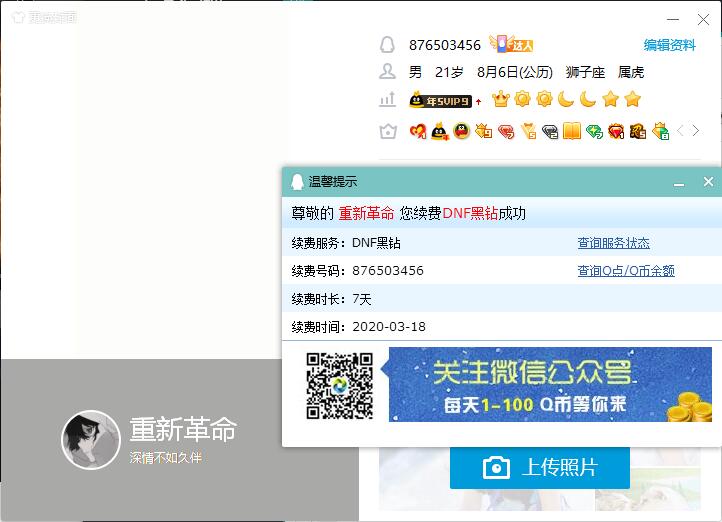Minimize the profile window
Viewport: 722px width, 522px height.
point(673,19)
